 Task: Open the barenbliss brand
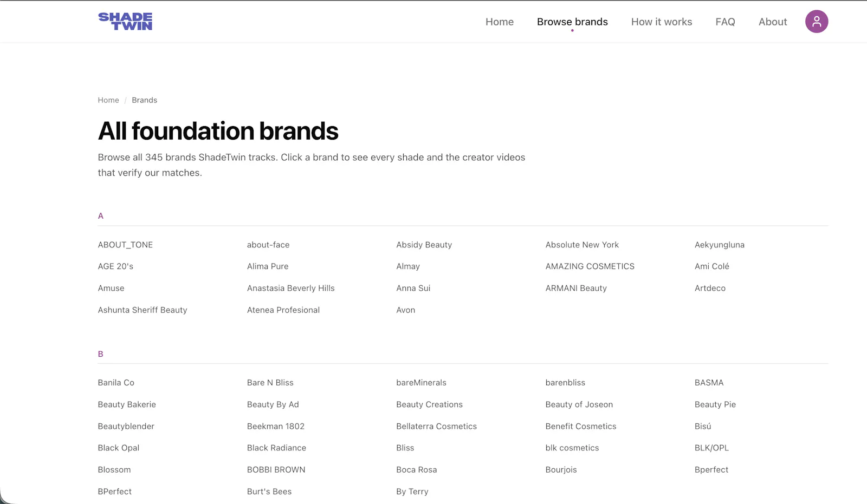click(565, 382)
